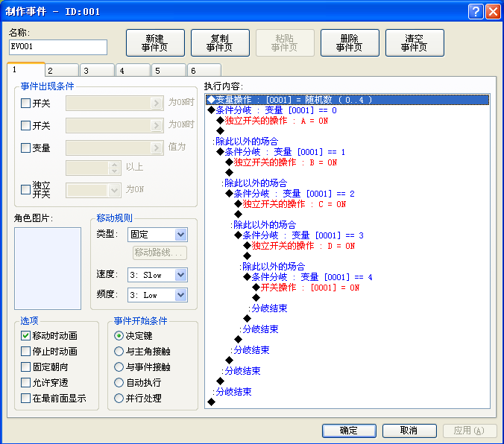
Task: Click the 复制事件页 button
Action: (x=220, y=43)
